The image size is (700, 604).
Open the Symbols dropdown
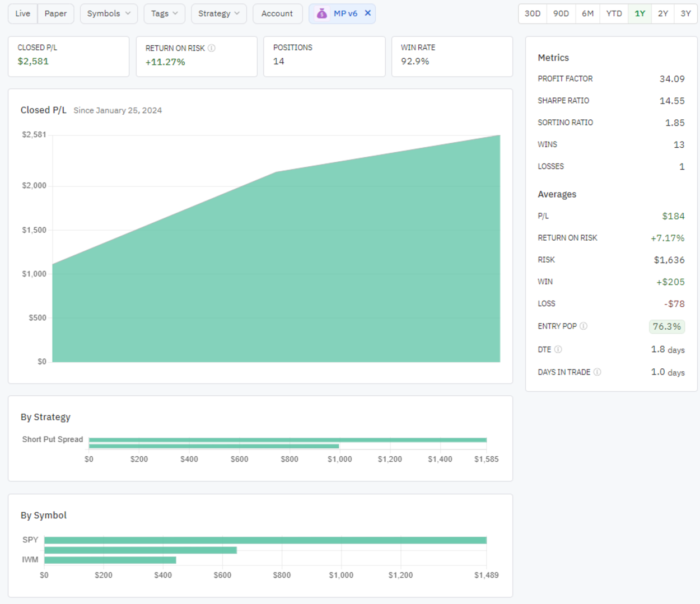tap(109, 13)
